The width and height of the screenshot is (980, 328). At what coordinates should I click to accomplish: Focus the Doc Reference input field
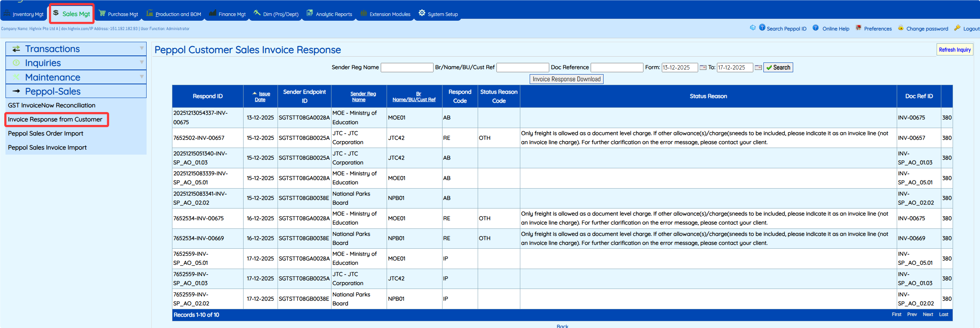pos(616,68)
